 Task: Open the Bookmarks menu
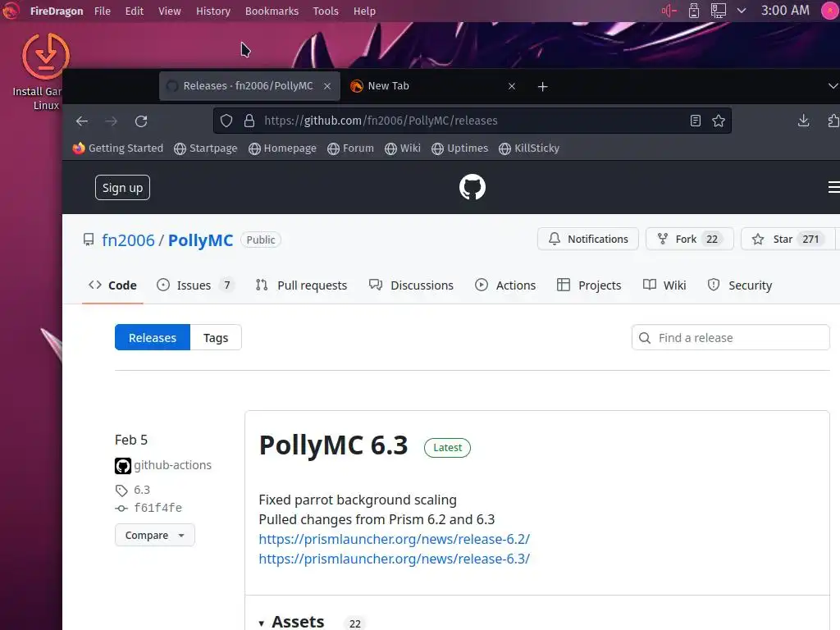pos(272,11)
